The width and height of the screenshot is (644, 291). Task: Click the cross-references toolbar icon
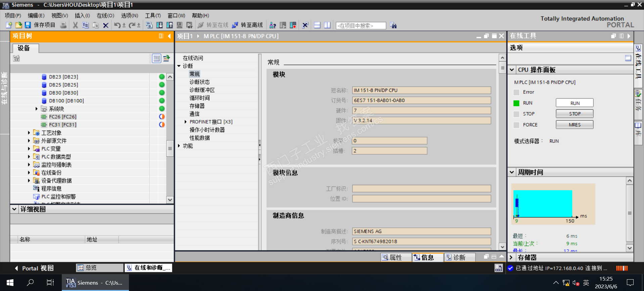coord(305,25)
